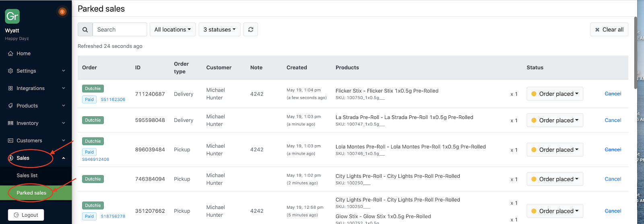Open the All locations dropdown
Screen dimensions: 644x224
click(x=173, y=29)
